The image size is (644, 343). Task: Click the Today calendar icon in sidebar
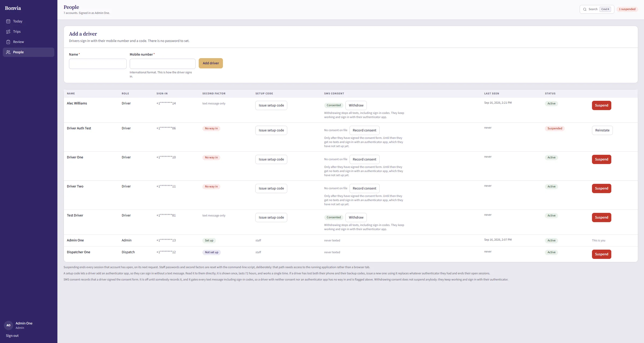click(8, 21)
